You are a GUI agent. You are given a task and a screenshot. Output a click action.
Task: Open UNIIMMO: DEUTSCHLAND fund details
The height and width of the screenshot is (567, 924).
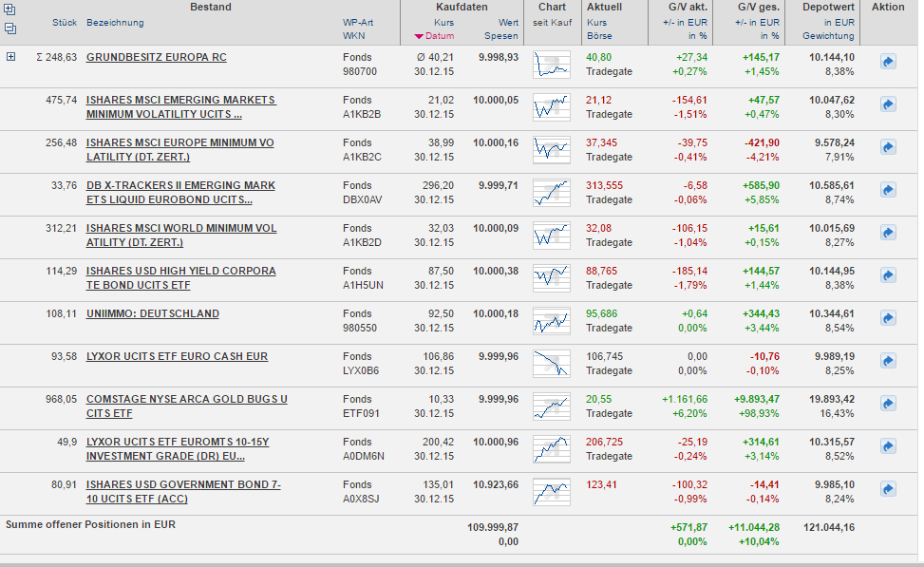coord(152,313)
